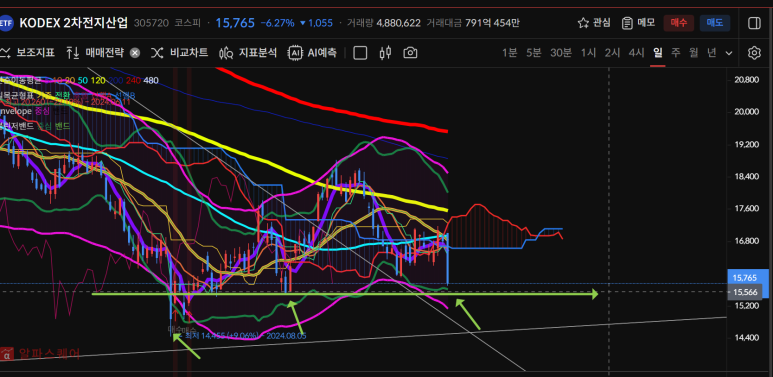Screen dimensions: 773x377
Task: Click the 14,400 price axis label
Action: [745, 338]
